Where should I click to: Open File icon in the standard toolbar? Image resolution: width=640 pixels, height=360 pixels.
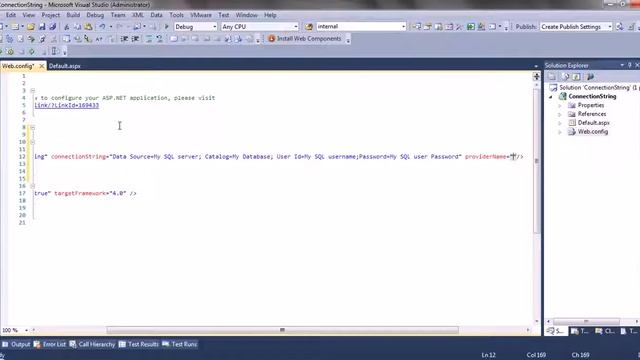point(31,27)
